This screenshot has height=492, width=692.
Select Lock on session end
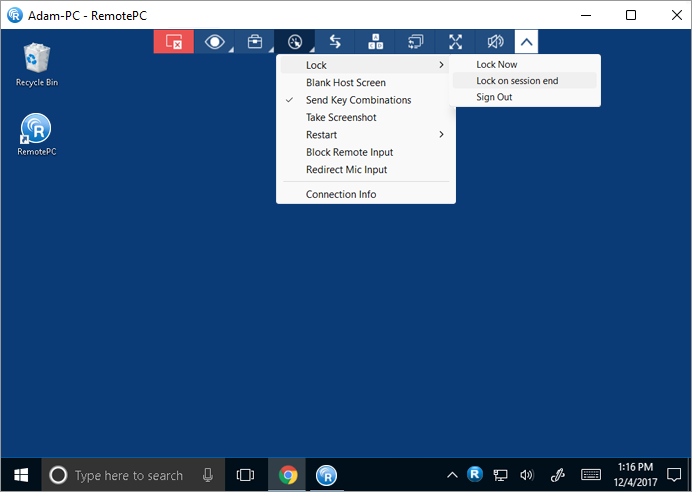click(517, 81)
